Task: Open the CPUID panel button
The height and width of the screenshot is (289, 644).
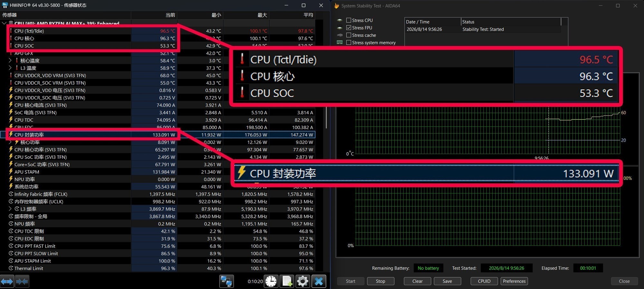Action: point(484,281)
